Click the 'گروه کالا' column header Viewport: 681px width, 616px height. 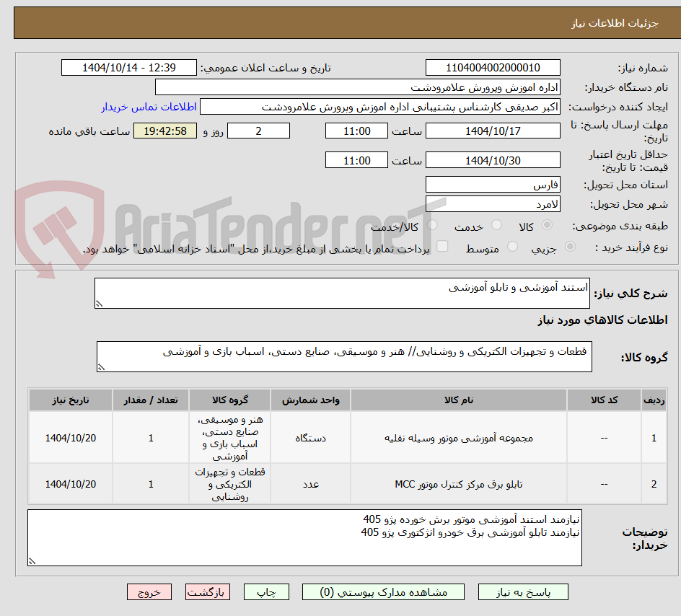click(x=229, y=400)
